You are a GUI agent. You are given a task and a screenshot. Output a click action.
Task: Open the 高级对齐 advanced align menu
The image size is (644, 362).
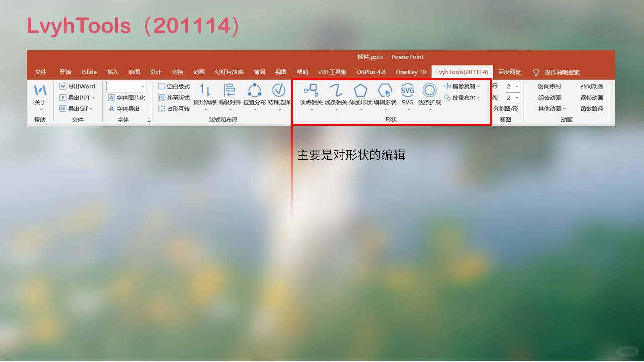(230, 97)
